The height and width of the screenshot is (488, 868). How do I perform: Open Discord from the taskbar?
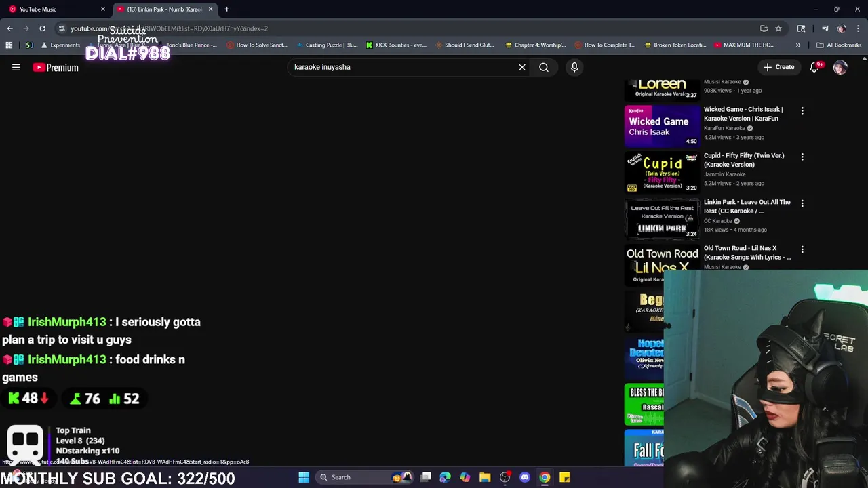point(524,477)
